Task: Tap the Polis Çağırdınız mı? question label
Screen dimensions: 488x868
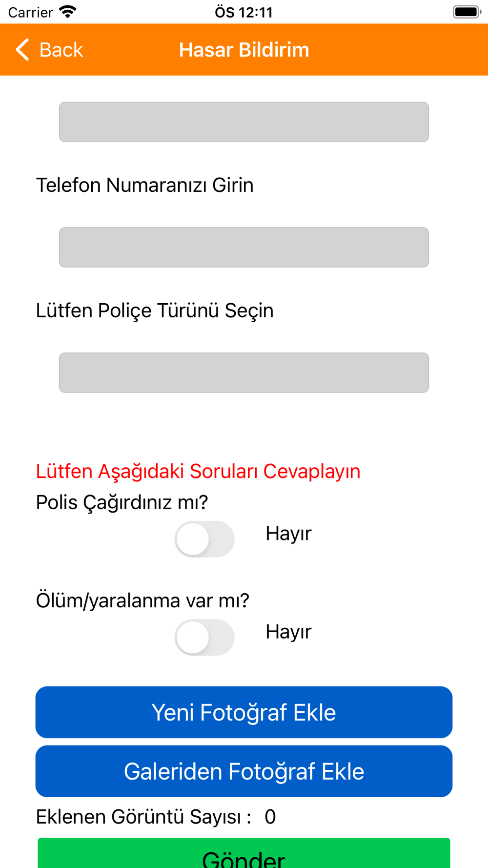Action: click(122, 502)
